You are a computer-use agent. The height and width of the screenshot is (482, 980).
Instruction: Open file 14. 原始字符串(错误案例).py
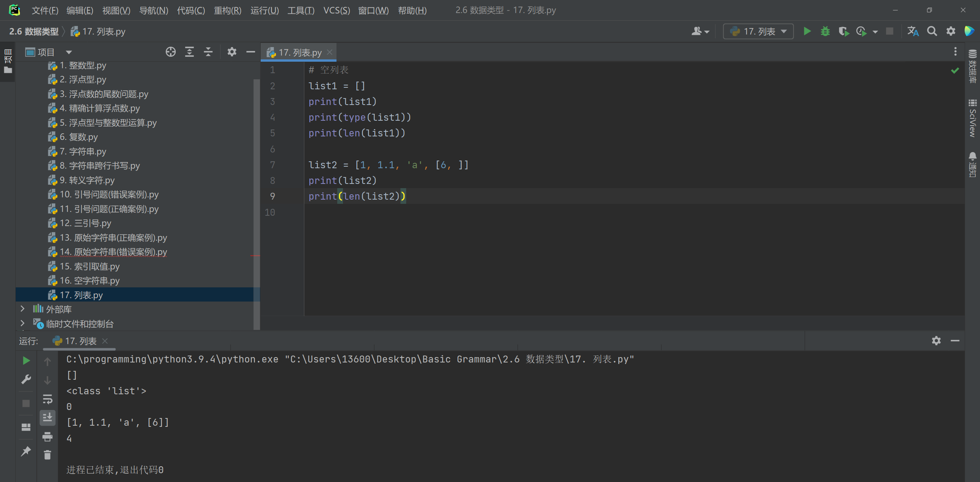click(x=113, y=252)
